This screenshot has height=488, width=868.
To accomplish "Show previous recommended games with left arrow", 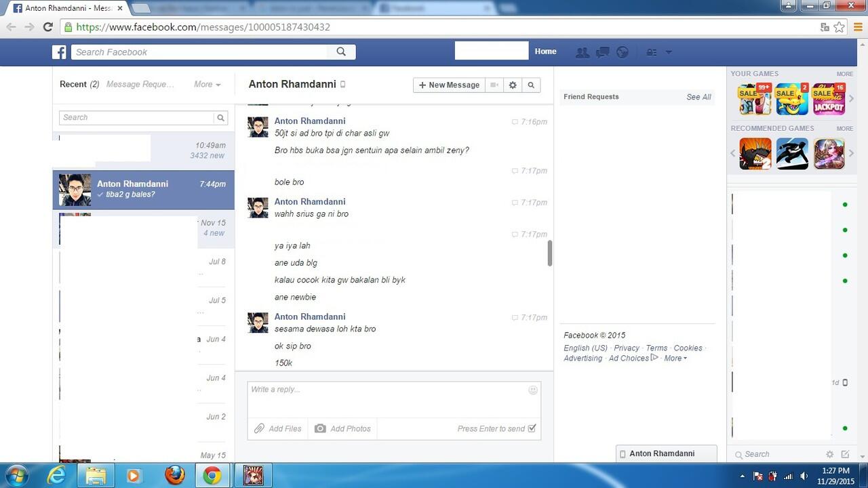I will point(733,153).
